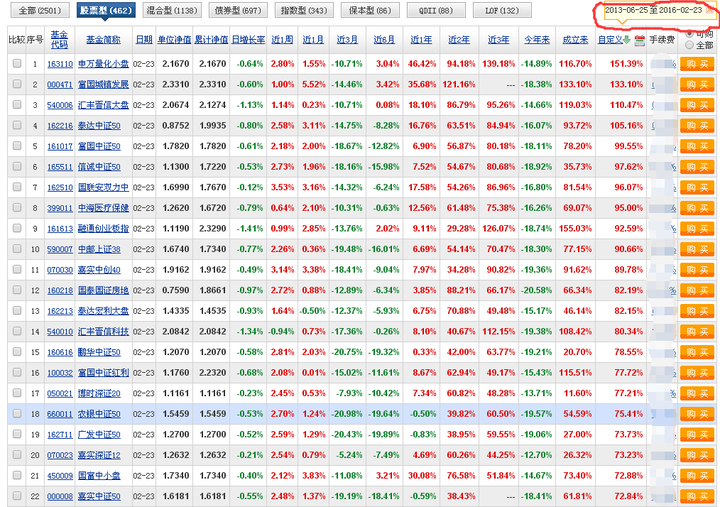Choose the 全部 radio option under 手续费
This screenshot has width=720, height=507.
(x=689, y=46)
